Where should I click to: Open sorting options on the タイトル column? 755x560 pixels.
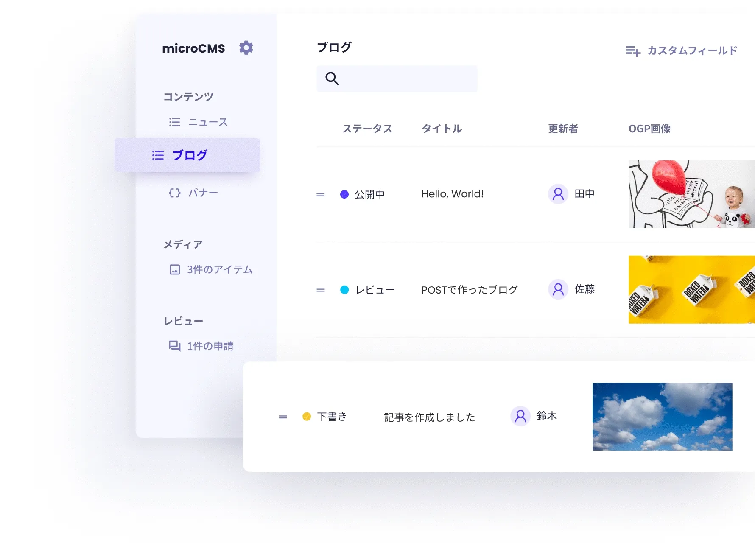442,129
